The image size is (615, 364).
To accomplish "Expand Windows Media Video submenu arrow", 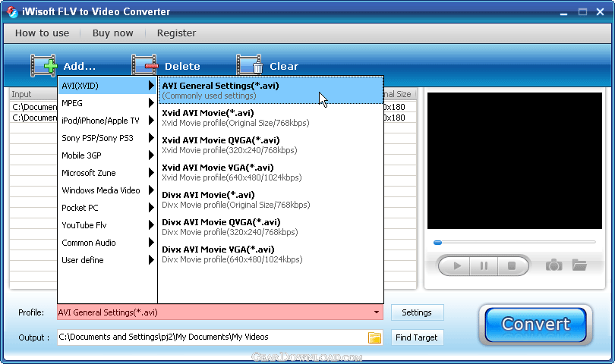I will [151, 190].
